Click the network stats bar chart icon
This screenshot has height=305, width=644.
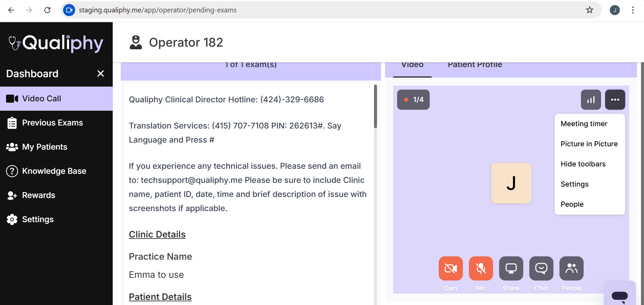pyautogui.click(x=591, y=100)
